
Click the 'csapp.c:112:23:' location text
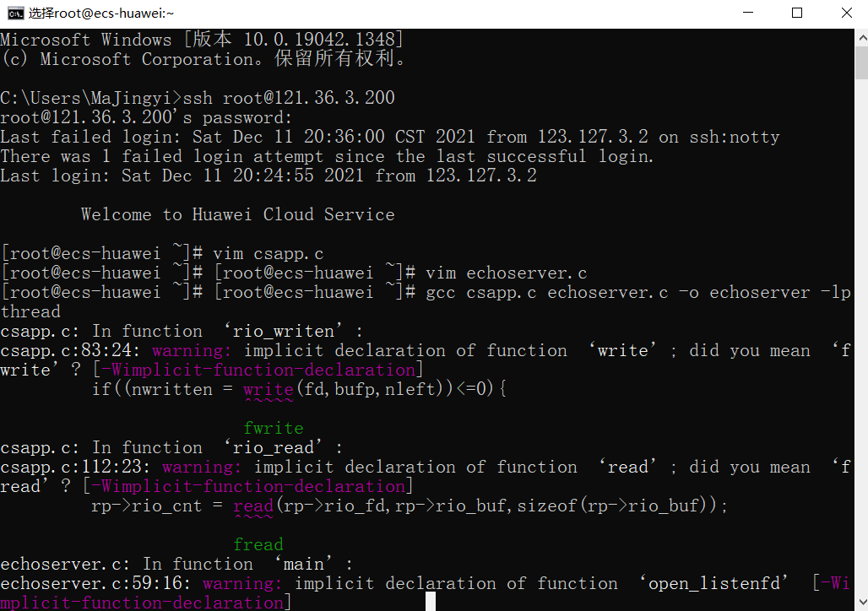coord(76,467)
